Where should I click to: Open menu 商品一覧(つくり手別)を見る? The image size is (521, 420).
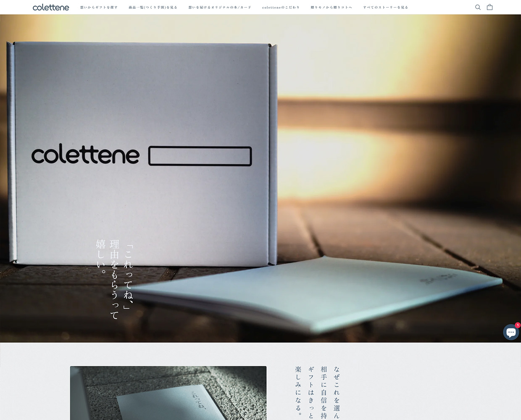tap(153, 8)
